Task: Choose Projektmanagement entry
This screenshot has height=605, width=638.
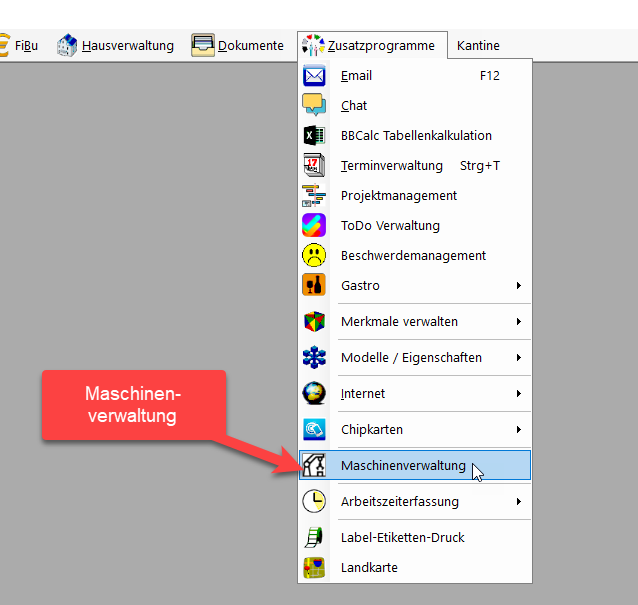Action: pyautogui.click(x=415, y=196)
